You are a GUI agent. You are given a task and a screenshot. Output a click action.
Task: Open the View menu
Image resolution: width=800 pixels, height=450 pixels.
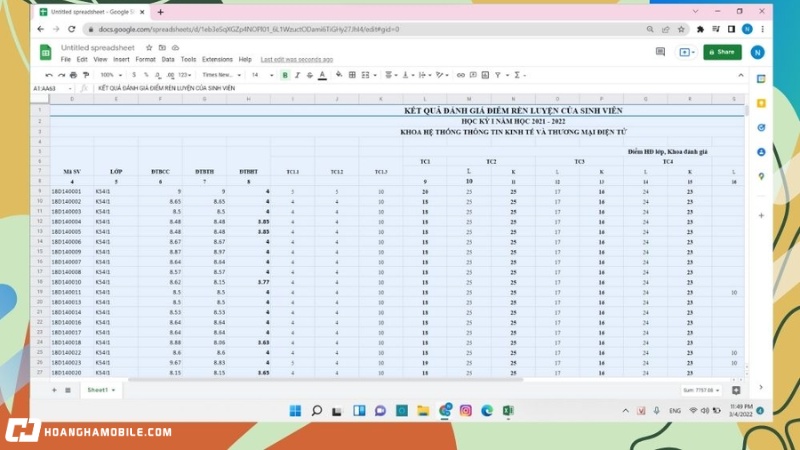(x=101, y=59)
